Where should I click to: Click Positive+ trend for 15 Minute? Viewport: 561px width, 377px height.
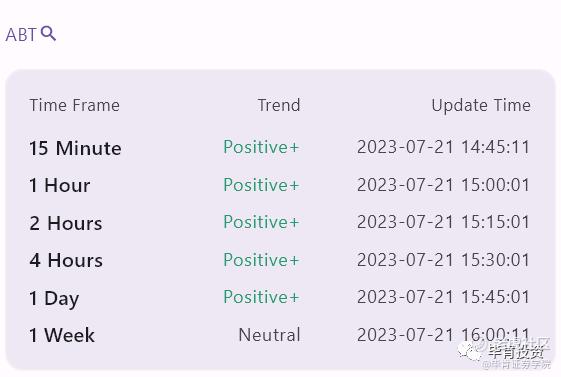(261, 147)
